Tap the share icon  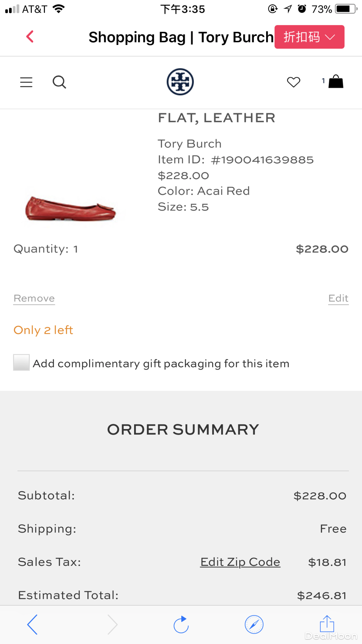pos(327,624)
